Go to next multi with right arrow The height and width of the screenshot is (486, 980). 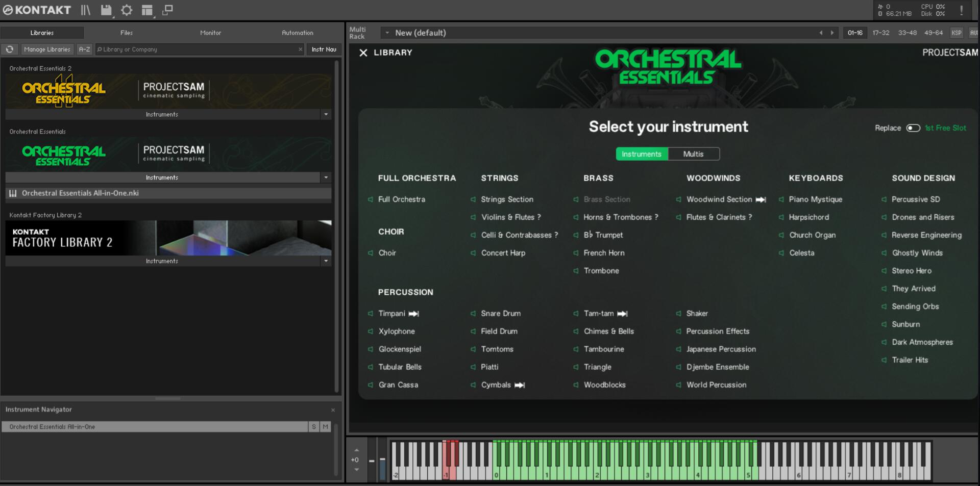(x=832, y=33)
